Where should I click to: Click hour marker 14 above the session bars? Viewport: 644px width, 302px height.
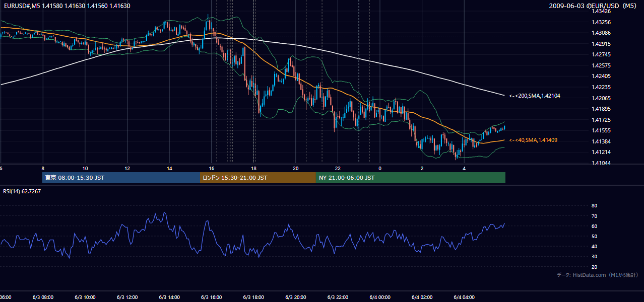pos(169,168)
